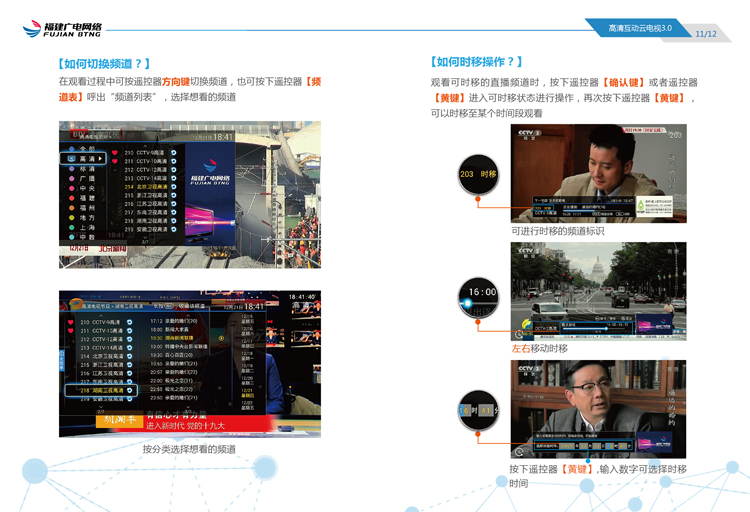
Task: Click the 203 时移 circular magnified badge
Action: coord(478,174)
